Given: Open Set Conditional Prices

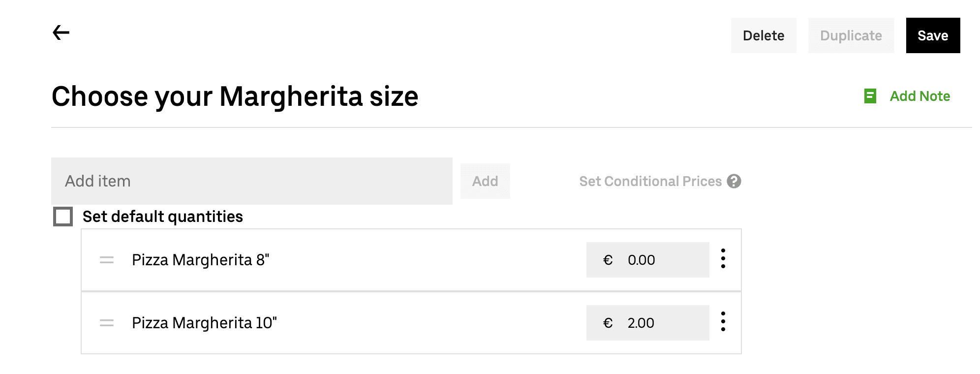Looking at the screenshot, I should [650, 181].
